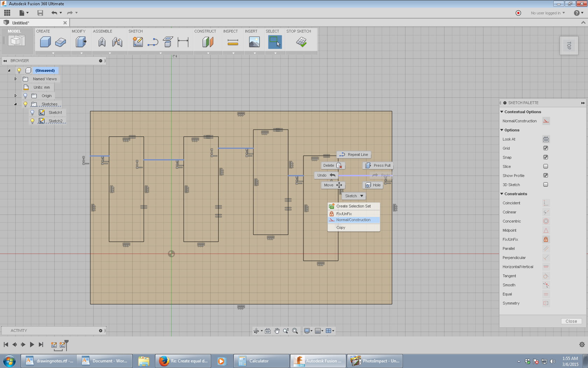Enable the Slice checkbox
The height and width of the screenshot is (368, 588).
point(546,166)
